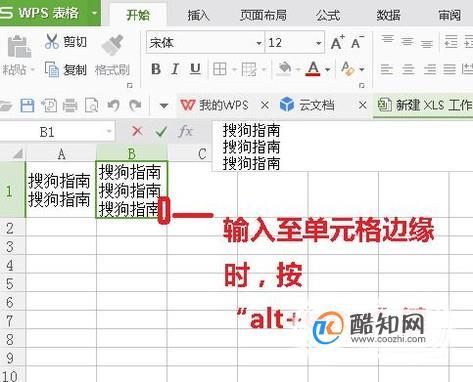The height and width of the screenshot is (382, 473).
Task: Close the 云文档 tab
Action: 363,106
